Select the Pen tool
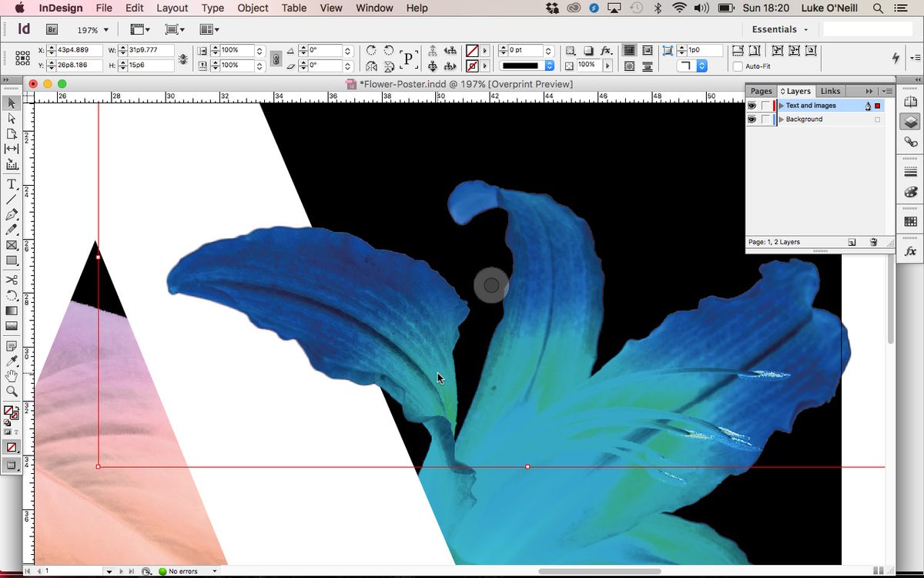This screenshot has width=924, height=578. [x=11, y=214]
